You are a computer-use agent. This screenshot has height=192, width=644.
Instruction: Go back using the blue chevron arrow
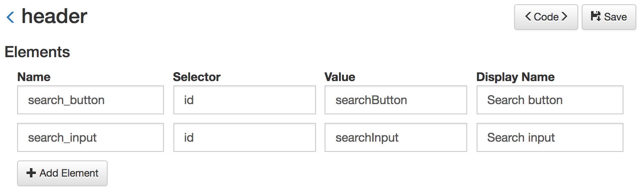(11, 17)
